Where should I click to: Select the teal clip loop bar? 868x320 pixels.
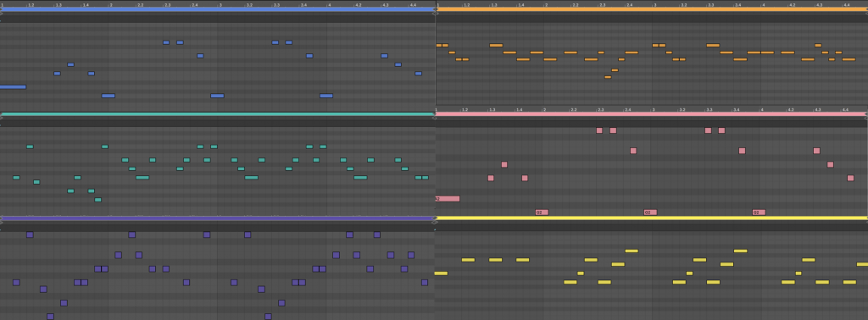(x=217, y=113)
